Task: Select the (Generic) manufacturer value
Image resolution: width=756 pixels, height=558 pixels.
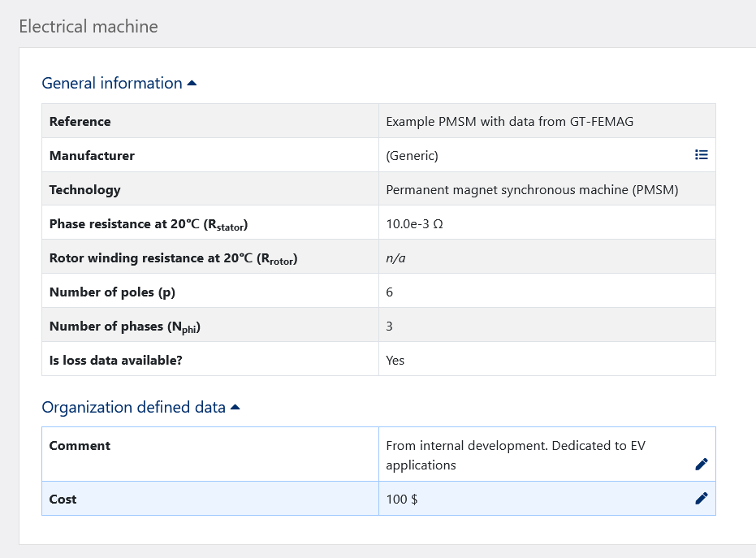Action: pyautogui.click(x=412, y=155)
